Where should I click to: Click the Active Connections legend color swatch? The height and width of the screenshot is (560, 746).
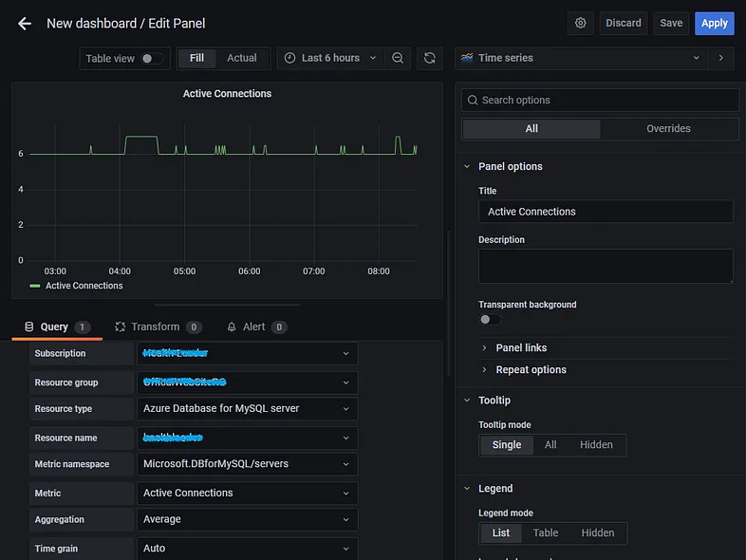coord(35,286)
